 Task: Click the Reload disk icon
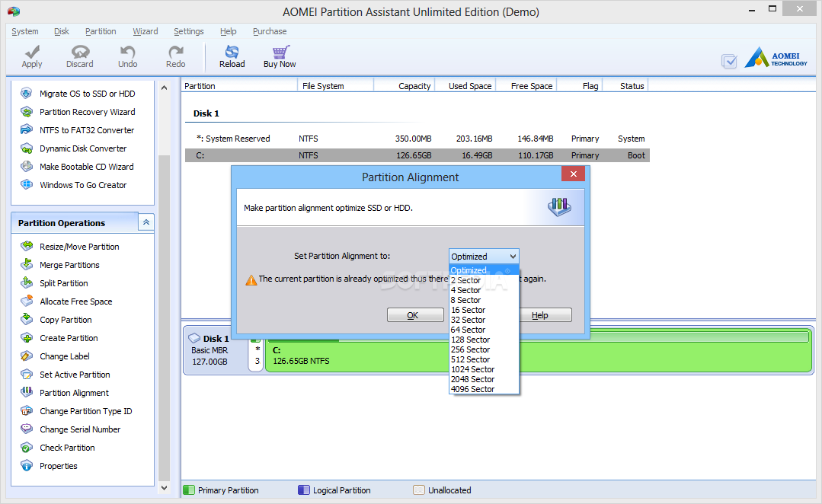click(x=232, y=52)
